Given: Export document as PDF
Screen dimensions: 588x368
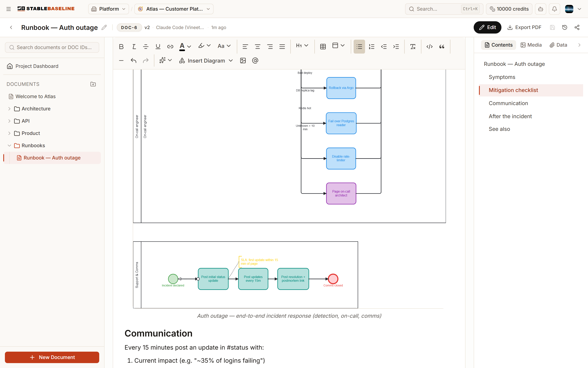Looking at the screenshot, I should tap(524, 28).
